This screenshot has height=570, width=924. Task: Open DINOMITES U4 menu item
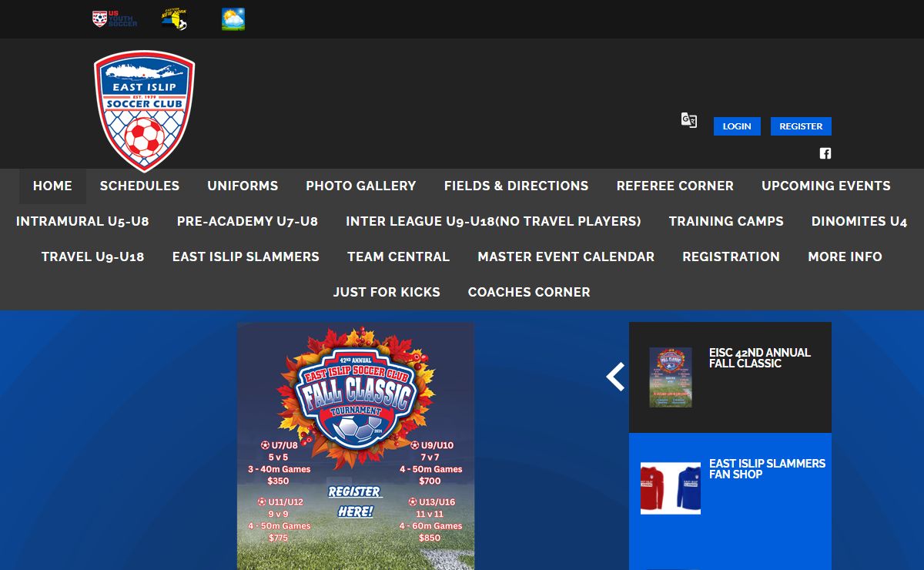(x=859, y=221)
